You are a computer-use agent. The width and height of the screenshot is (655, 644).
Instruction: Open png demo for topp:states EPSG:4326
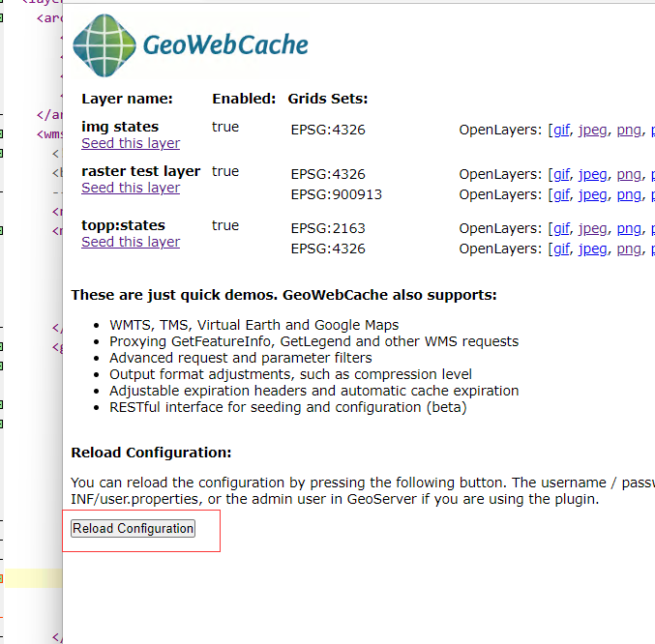[x=629, y=249]
